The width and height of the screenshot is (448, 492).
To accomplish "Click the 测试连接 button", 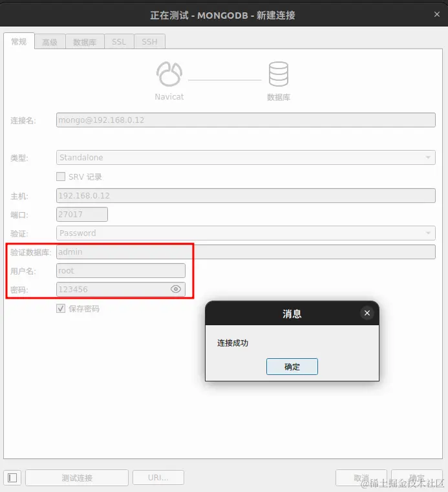I will (x=77, y=478).
